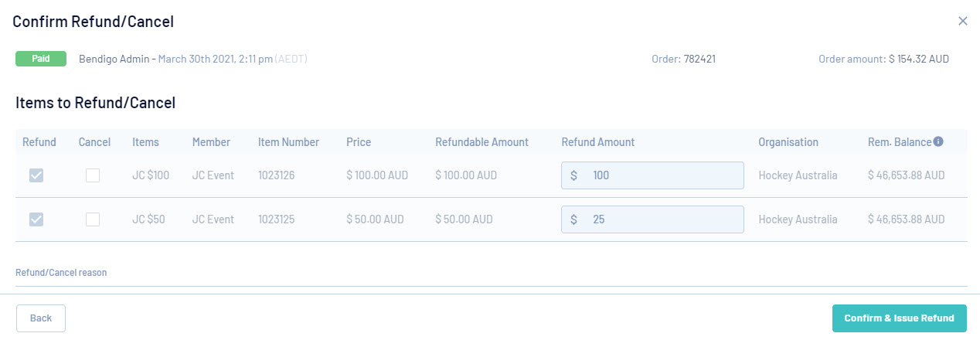Click the green Paid status badge
Image resolution: width=980 pixels, height=340 pixels.
point(41,59)
